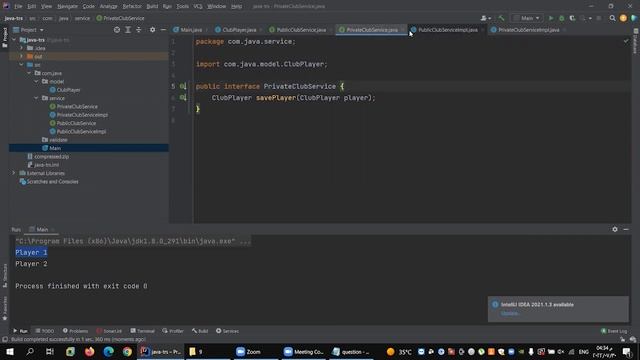Click the taskbar search magnifier
The height and width of the screenshot is (360, 640).
(x=30, y=351)
